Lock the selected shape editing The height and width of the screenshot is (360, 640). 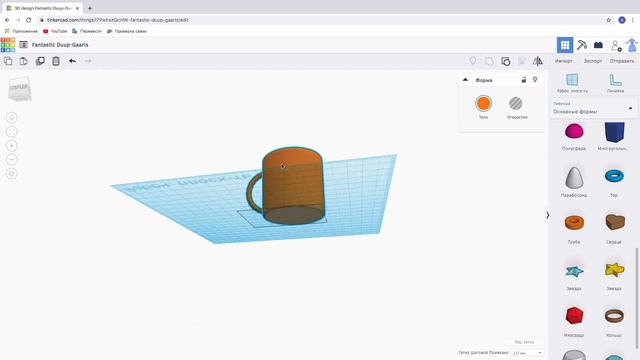click(x=524, y=80)
